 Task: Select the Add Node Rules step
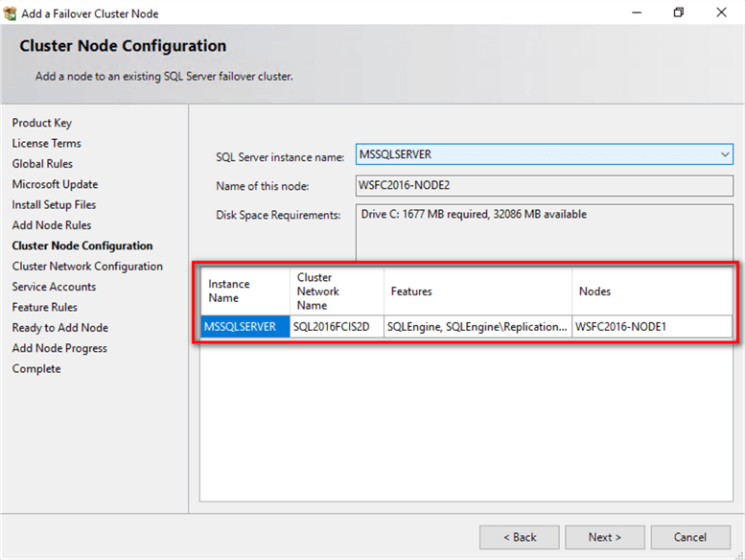52,225
